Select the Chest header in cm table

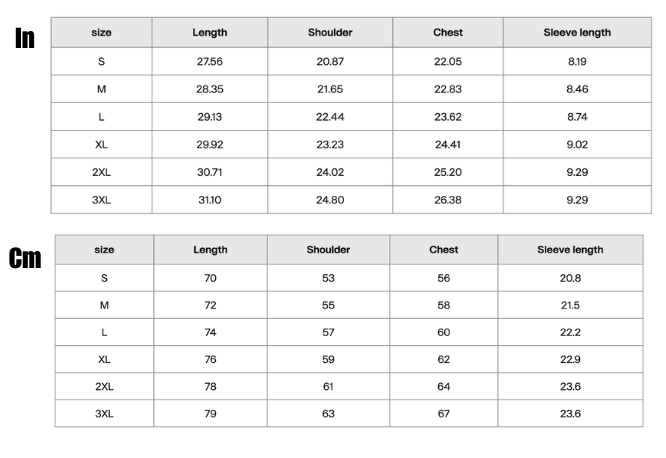pyautogui.click(x=443, y=250)
